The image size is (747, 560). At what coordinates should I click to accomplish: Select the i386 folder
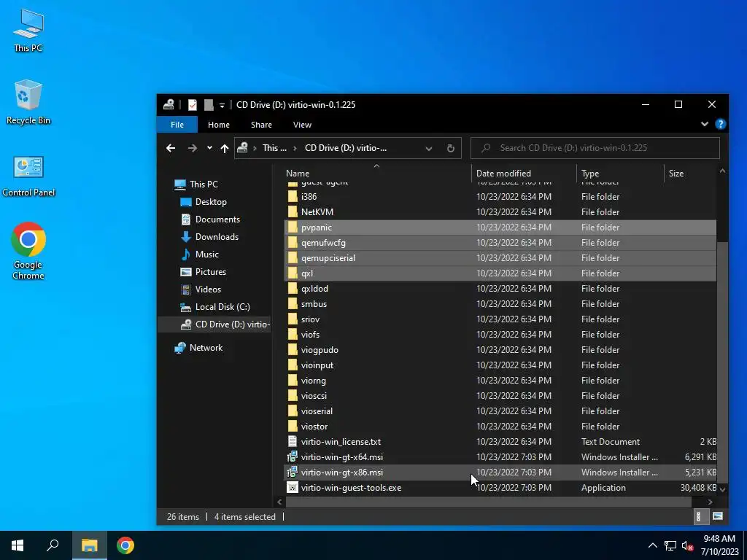click(x=500, y=197)
